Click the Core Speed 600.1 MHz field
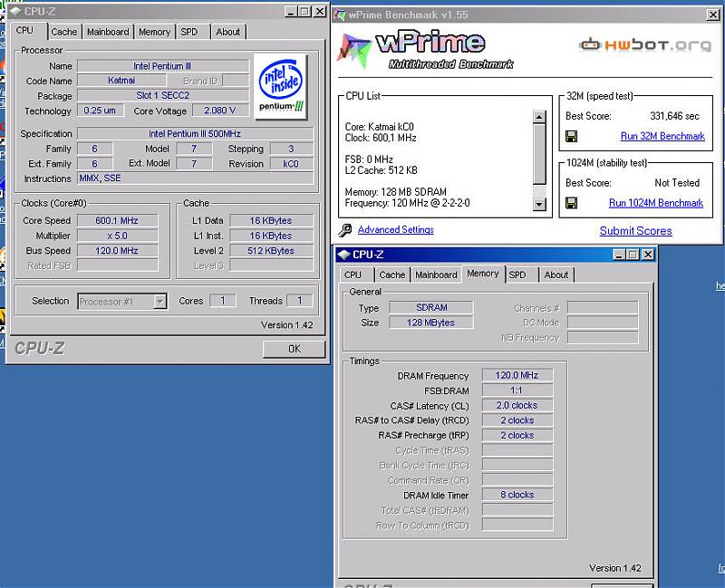 coord(117,221)
